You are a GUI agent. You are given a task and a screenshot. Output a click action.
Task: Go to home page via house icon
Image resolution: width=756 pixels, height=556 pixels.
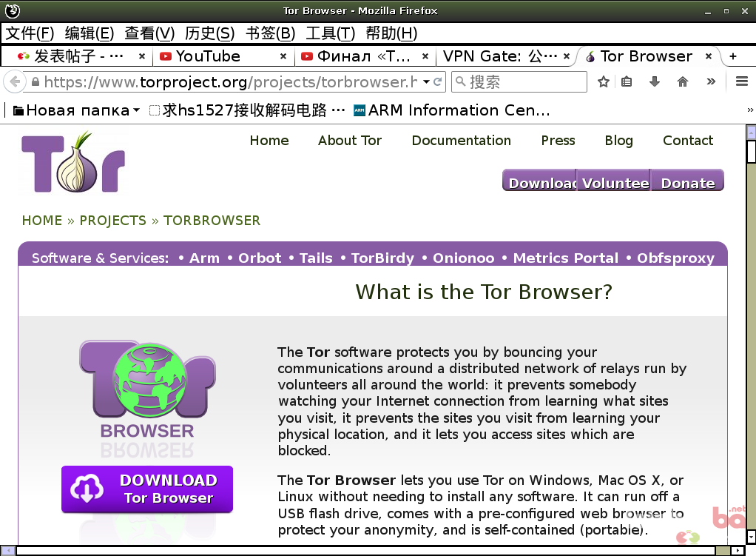point(682,81)
